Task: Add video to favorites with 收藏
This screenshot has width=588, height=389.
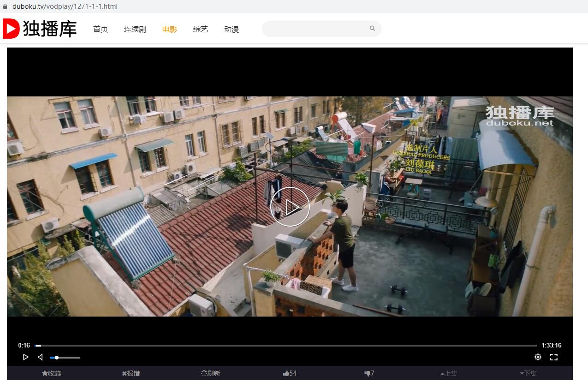Action: pyautogui.click(x=51, y=373)
